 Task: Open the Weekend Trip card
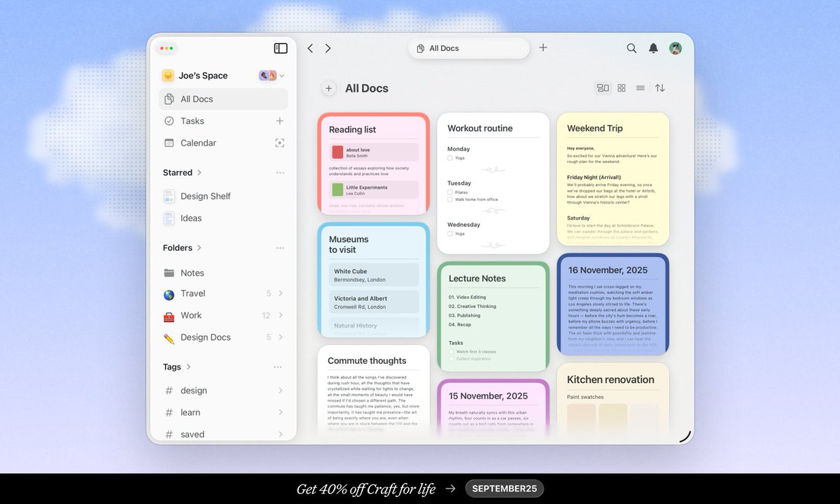pos(613,179)
